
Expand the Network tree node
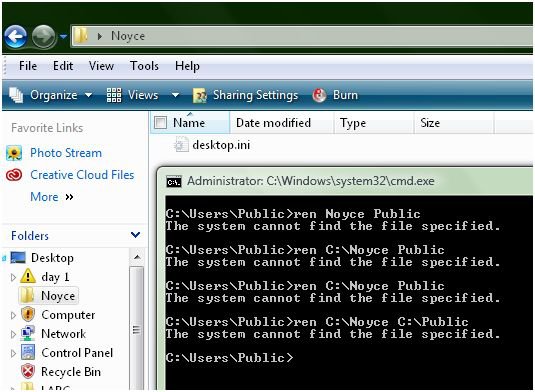13,334
